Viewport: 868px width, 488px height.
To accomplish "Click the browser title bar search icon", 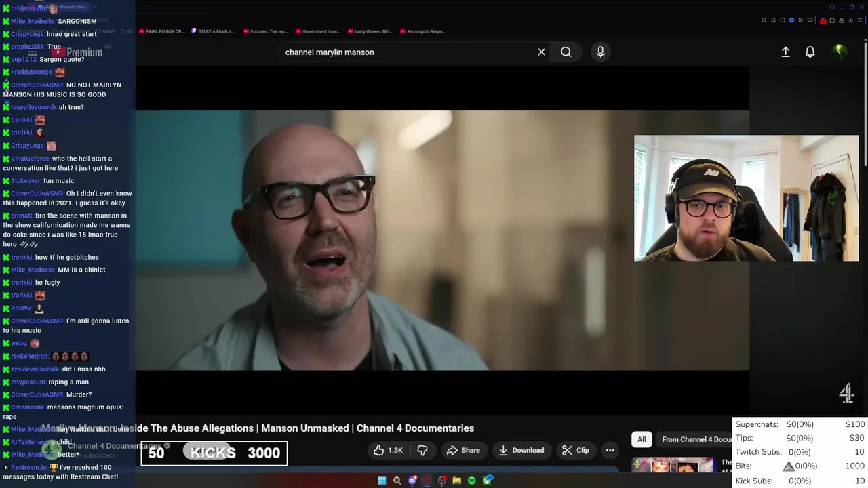I will 832,7.
